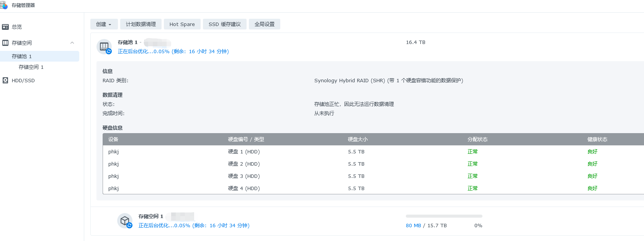Click the HDD/SSD disk icon in sidebar
The height and width of the screenshot is (241, 644).
[x=5, y=80]
